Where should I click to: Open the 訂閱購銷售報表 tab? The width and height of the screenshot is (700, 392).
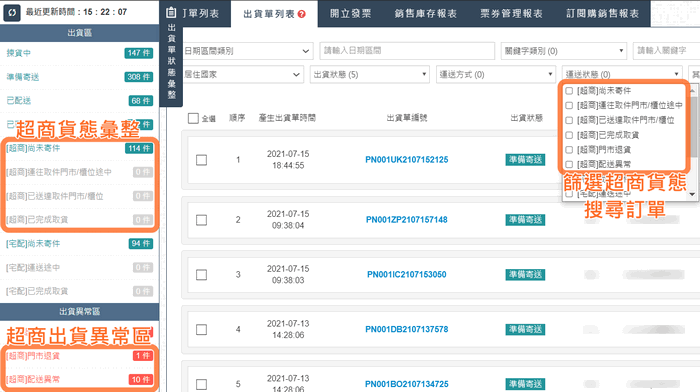point(602,14)
